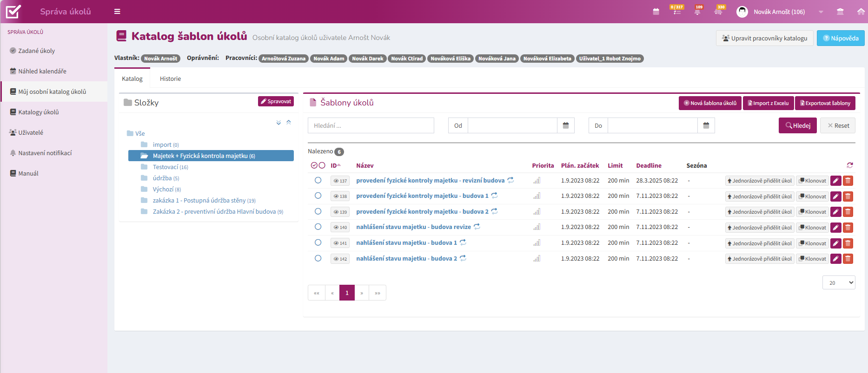Switch to the Historie tab
Screen dimensions: 868x373
click(x=170, y=79)
